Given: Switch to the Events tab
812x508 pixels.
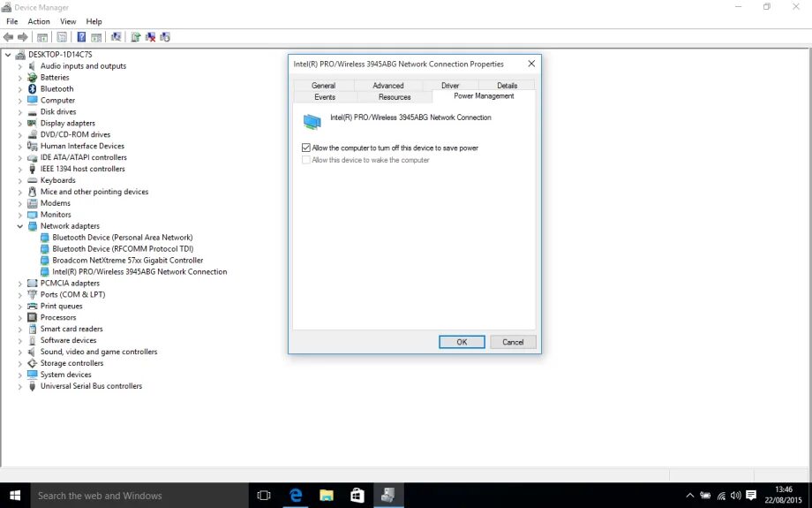Looking at the screenshot, I should (325, 97).
